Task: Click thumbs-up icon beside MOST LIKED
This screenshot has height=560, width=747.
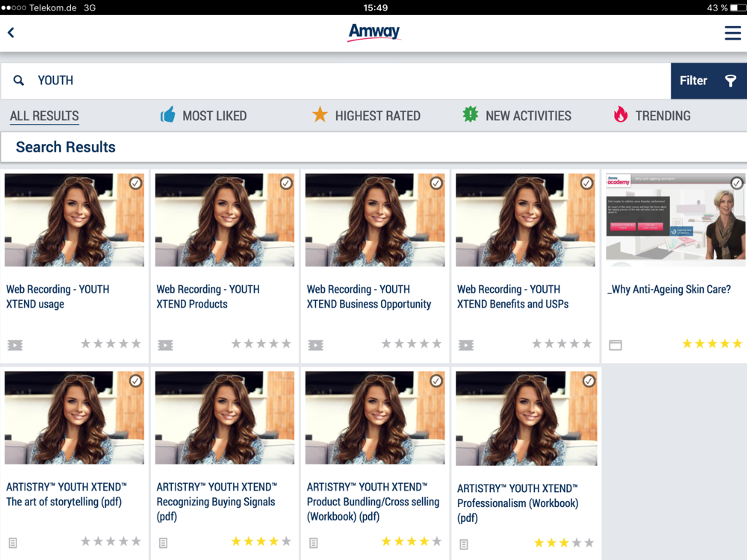Action: [167, 115]
